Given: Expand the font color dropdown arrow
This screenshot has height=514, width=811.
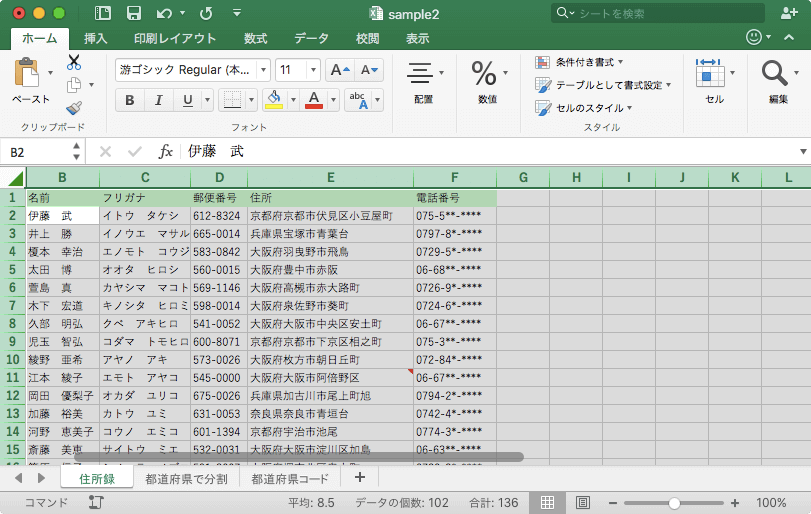Looking at the screenshot, I should (x=334, y=100).
